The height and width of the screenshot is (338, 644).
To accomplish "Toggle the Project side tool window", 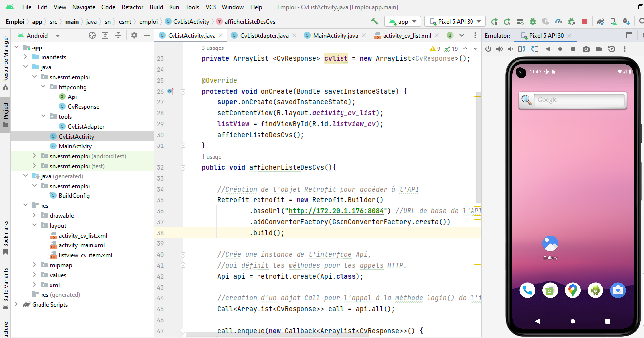I will [5, 115].
